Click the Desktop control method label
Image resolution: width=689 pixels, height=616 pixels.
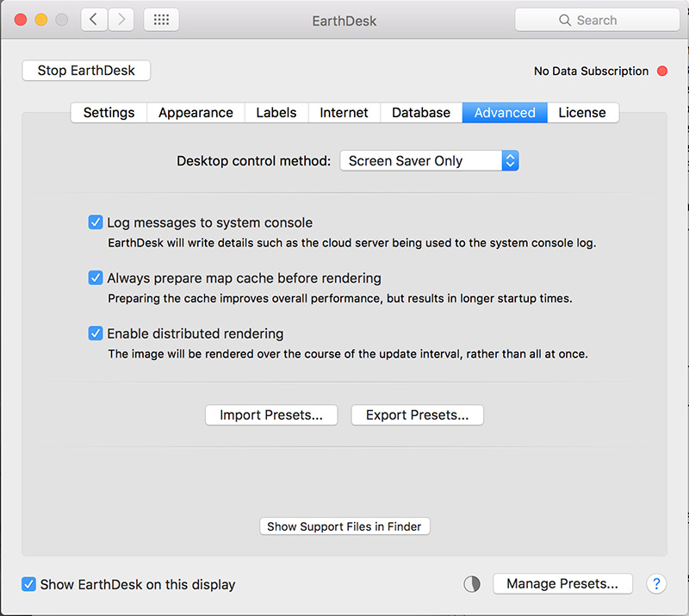coord(253,161)
